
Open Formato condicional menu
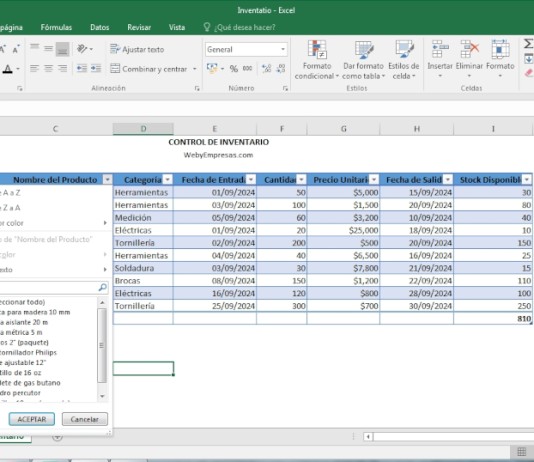pos(317,60)
